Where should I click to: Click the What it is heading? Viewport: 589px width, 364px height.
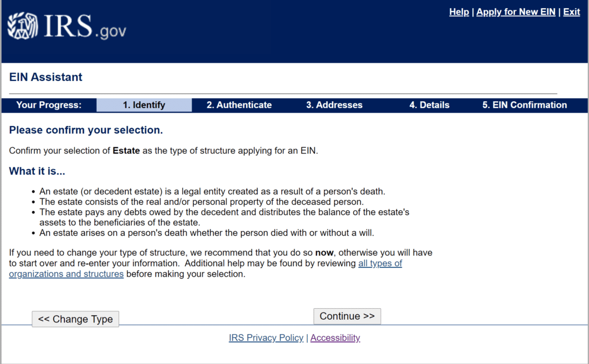click(x=37, y=171)
